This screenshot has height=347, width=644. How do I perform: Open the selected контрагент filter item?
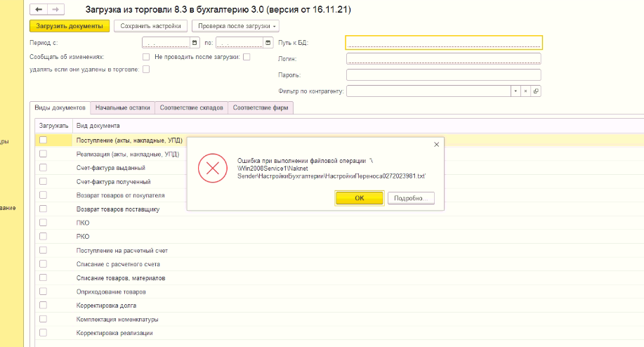pyautogui.click(x=536, y=91)
